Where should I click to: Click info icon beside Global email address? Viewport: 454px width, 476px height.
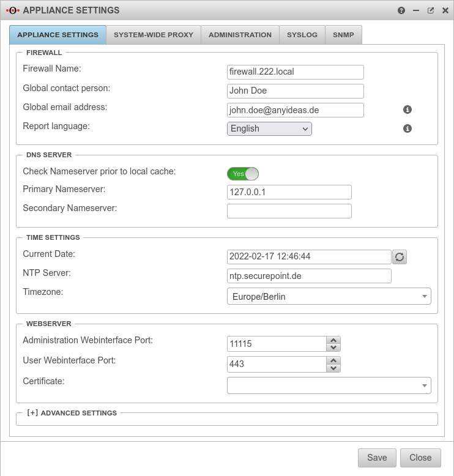click(x=407, y=110)
